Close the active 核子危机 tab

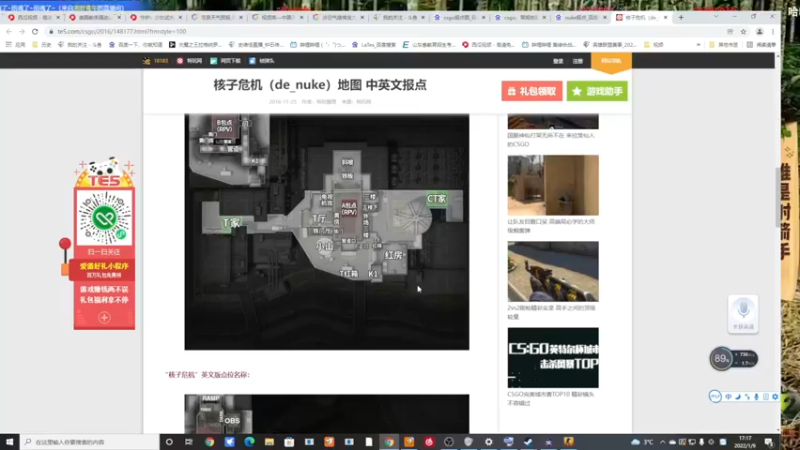665,17
